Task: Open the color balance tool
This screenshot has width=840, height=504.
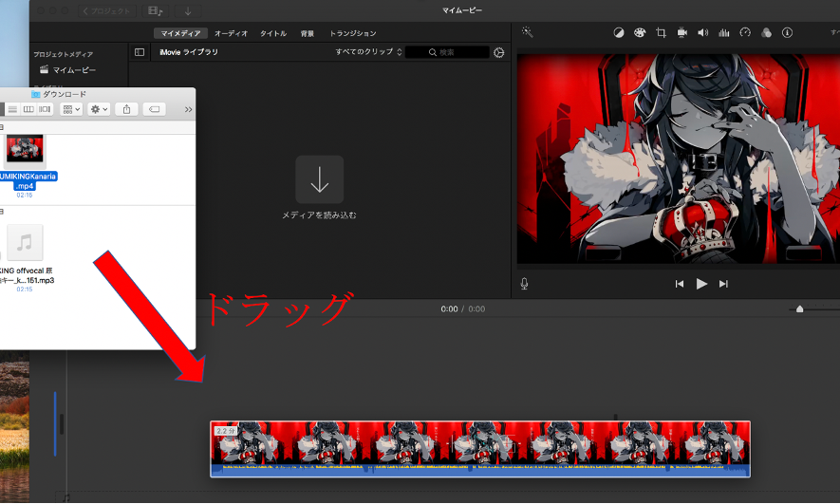Action: [618, 32]
